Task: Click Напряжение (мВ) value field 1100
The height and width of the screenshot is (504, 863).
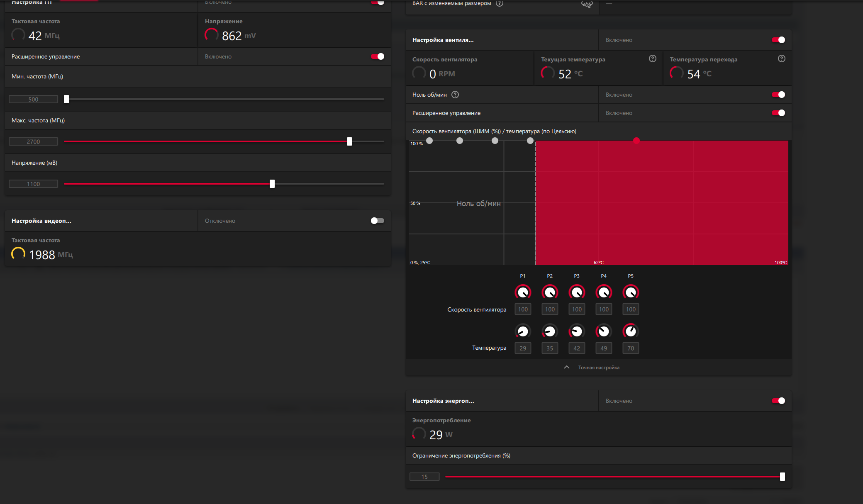Action: (x=33, y=184)
